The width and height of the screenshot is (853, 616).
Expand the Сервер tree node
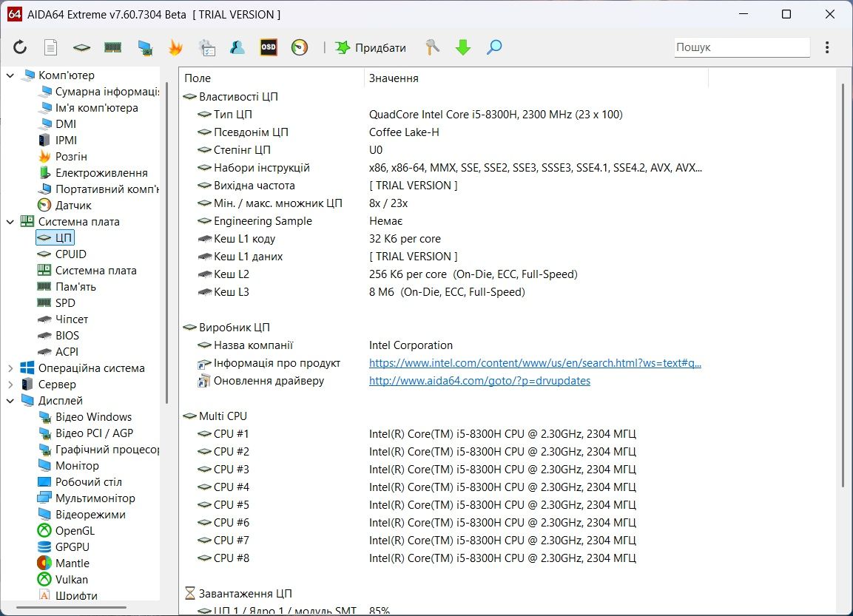(x=10, y=385)
